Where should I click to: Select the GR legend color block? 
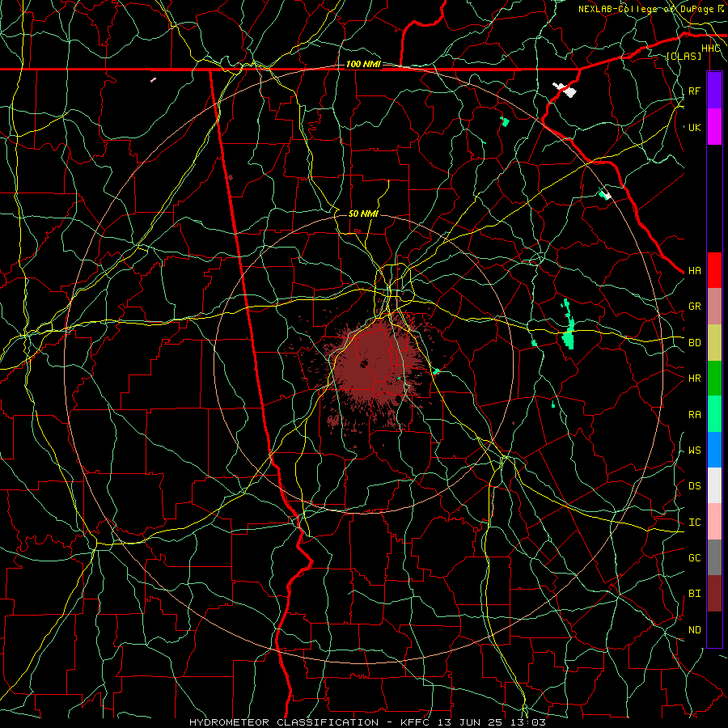(x=714, y=306)
